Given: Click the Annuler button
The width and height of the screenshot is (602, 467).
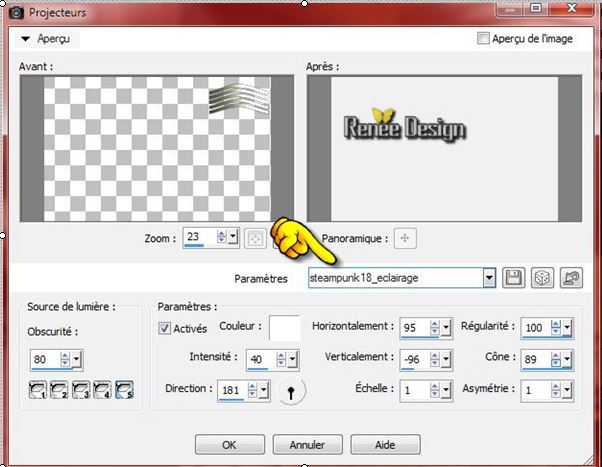Looking at the screenshot, I should tap(308, 445).
